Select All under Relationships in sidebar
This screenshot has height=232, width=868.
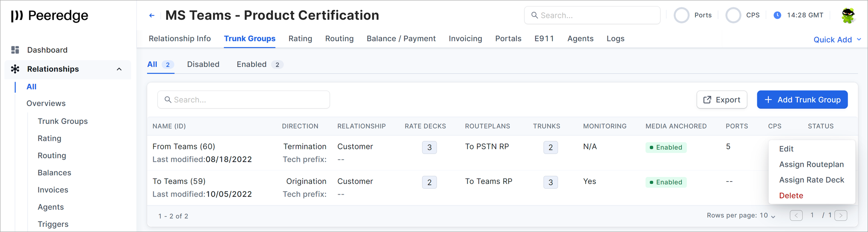click(32, 87)
